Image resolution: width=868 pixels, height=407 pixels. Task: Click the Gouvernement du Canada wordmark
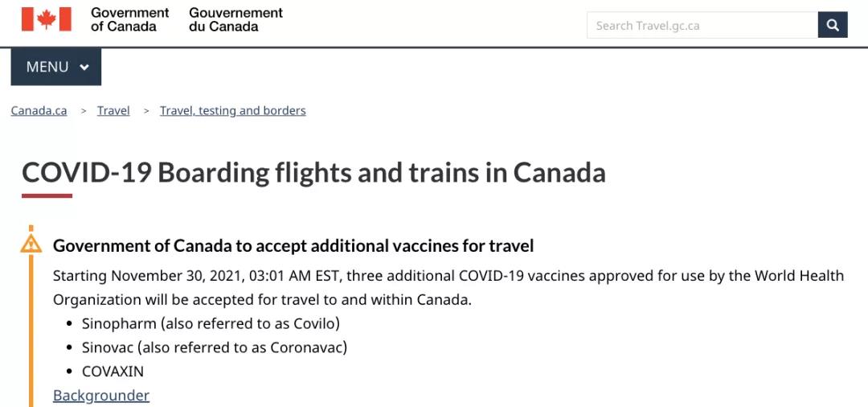pyautogui.click(x=235, y=19)
